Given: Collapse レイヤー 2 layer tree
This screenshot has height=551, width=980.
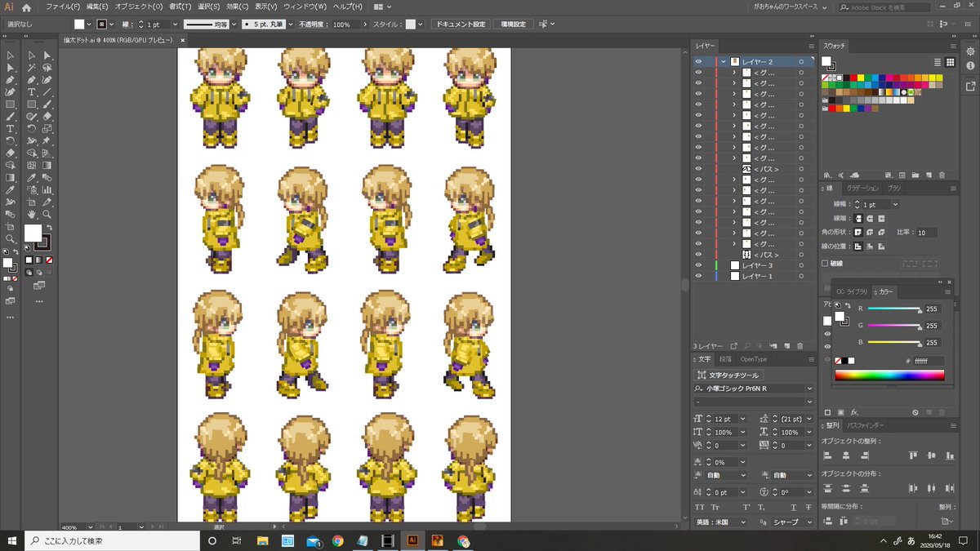Looking at the screenshot, I should 723,61.
